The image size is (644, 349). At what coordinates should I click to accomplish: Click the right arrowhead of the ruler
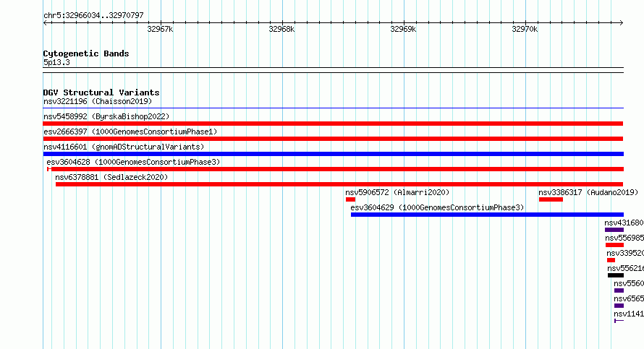[621, 23]
